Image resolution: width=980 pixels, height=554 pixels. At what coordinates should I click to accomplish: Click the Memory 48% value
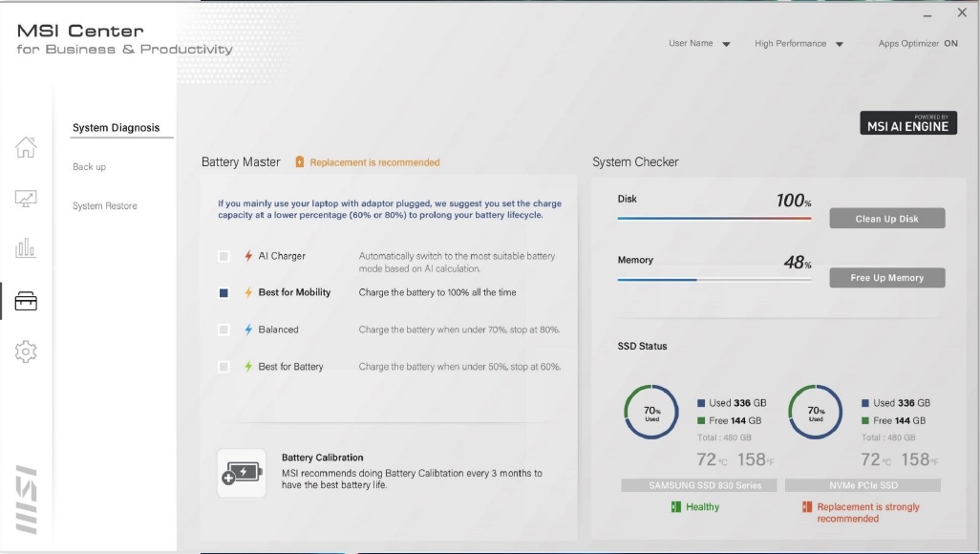[x=798, y=262]
